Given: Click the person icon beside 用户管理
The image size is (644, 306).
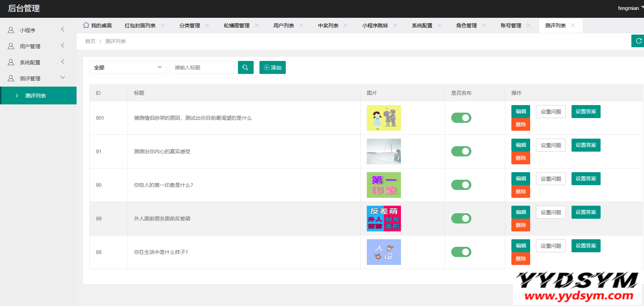Looking at the screenshot, I should click(x=11, y=46).
